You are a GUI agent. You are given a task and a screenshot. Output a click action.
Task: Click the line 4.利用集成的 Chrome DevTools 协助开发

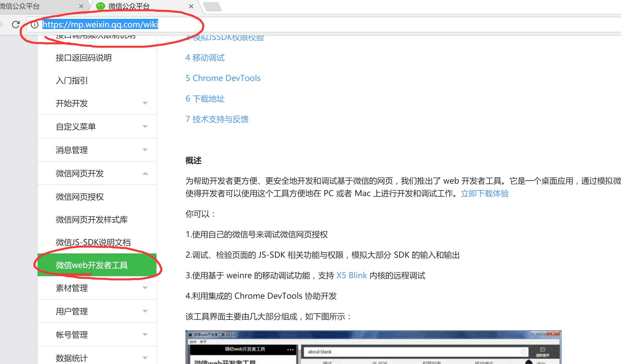coord(261,296)
